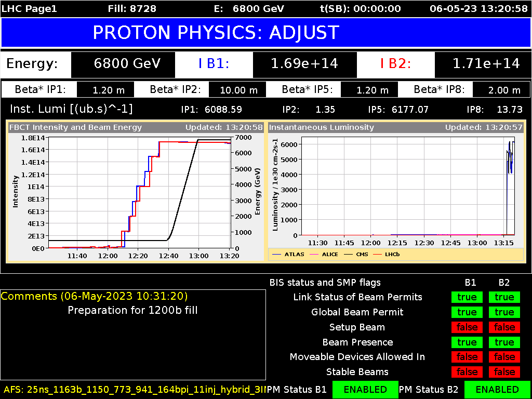The width and height of the screenshot is (532, 399).
Task: Select the Energy 6800 GeV value box
Action: click(123, 64)
